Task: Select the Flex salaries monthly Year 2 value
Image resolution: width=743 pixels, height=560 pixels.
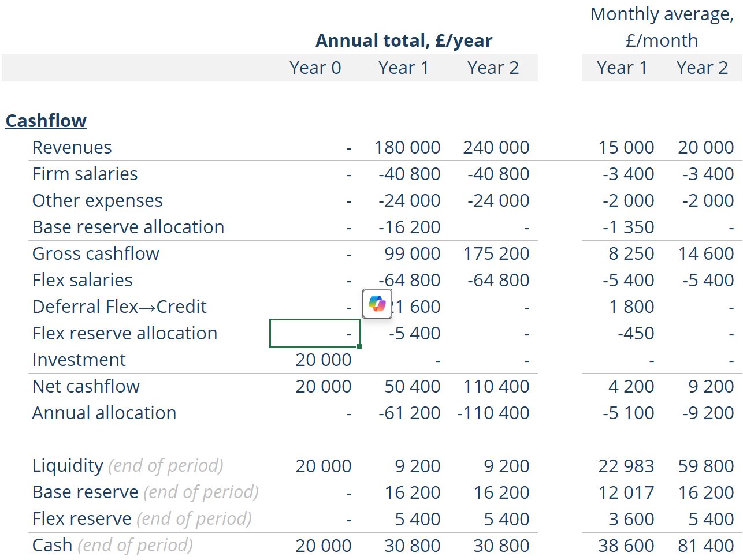Action: click(x=708, y=280)
